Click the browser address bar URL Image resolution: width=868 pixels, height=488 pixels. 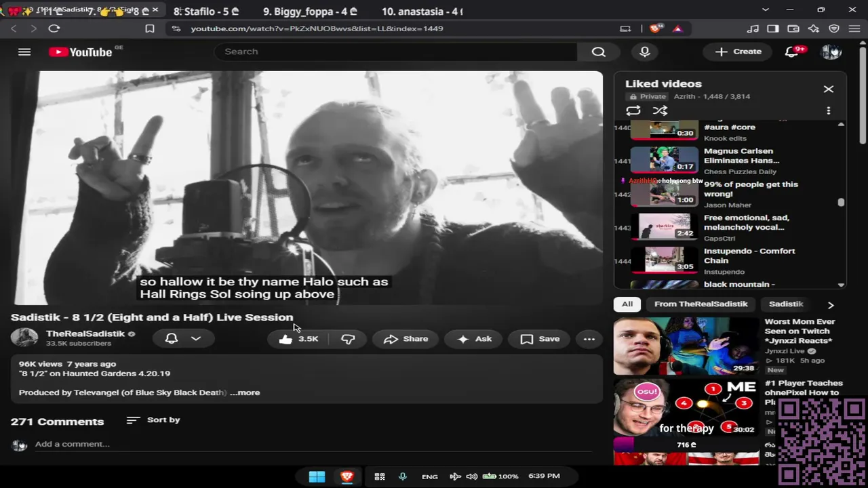coord(317,28)
